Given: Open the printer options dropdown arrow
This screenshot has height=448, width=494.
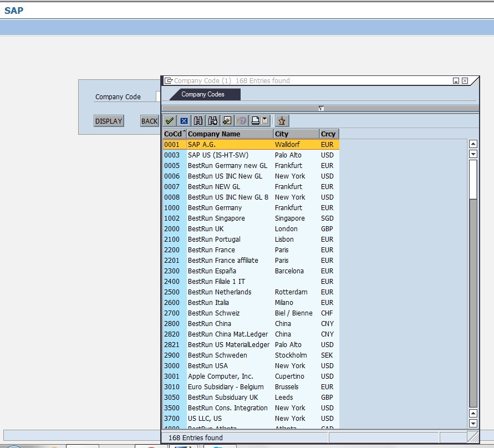Looking at the screenshot, I should tap(265, 120).
